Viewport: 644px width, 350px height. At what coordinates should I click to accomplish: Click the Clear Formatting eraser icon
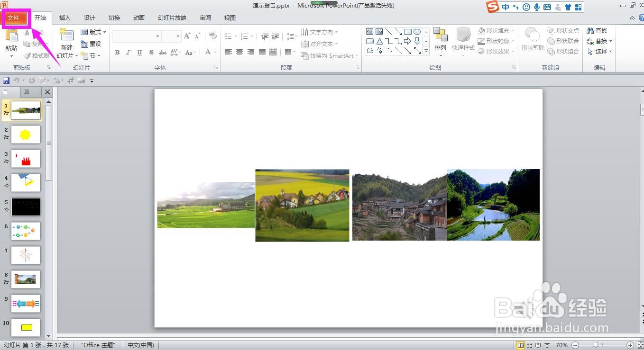tap(213, 36)
